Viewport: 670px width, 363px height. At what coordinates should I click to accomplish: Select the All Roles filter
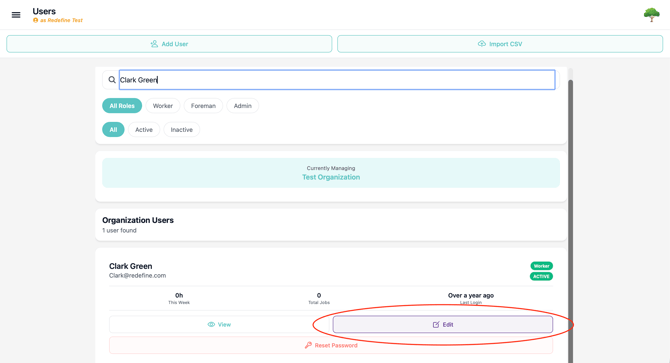[x=122, y=106]
